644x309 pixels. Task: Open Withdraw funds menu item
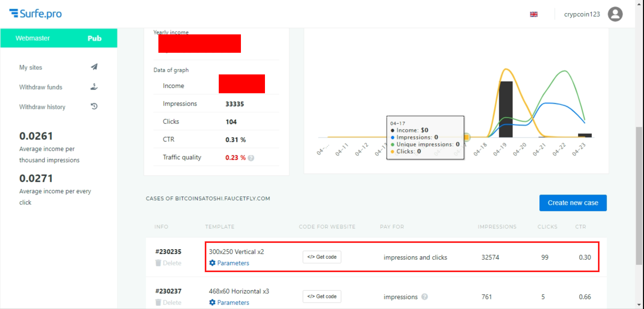(x=41, y=87)
